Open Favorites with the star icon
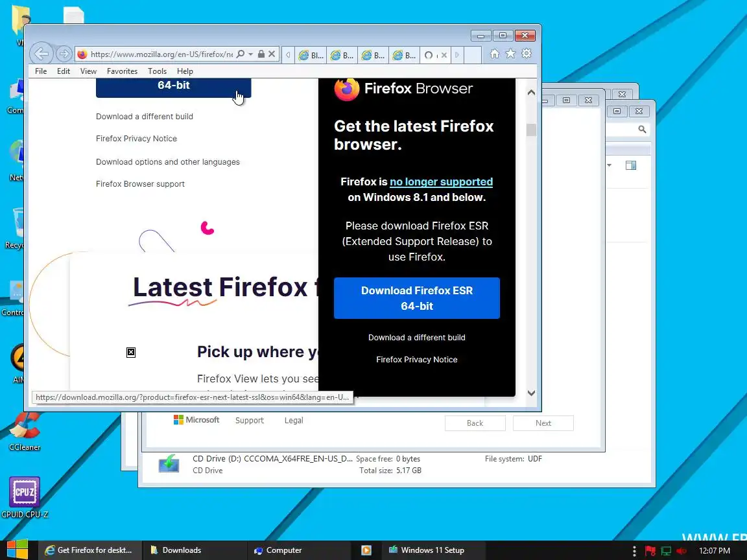This screenshot has width=747, height=560. [x=511, y=54]
